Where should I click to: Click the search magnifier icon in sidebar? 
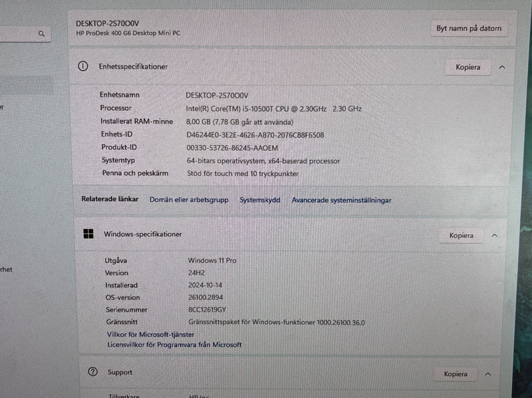point(41,34)
